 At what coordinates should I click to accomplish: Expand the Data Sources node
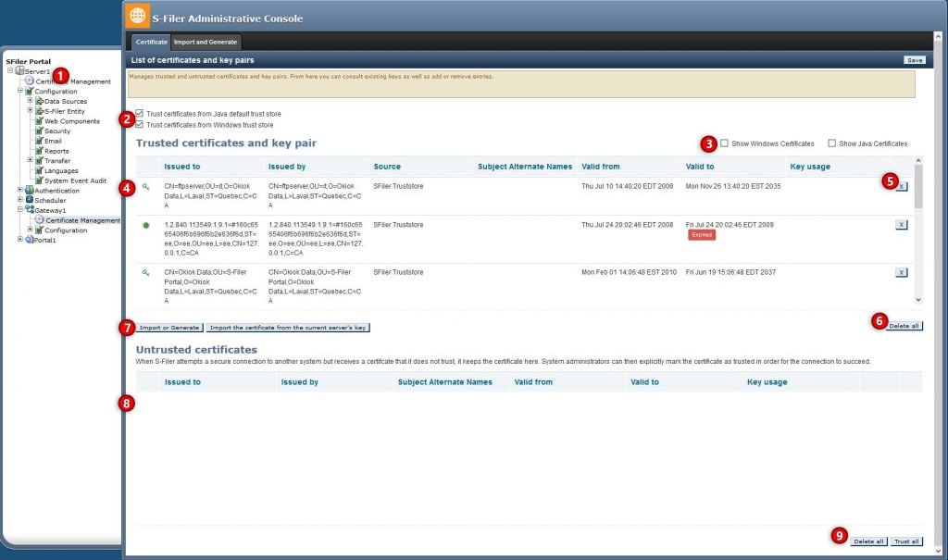tap(30, 100)
